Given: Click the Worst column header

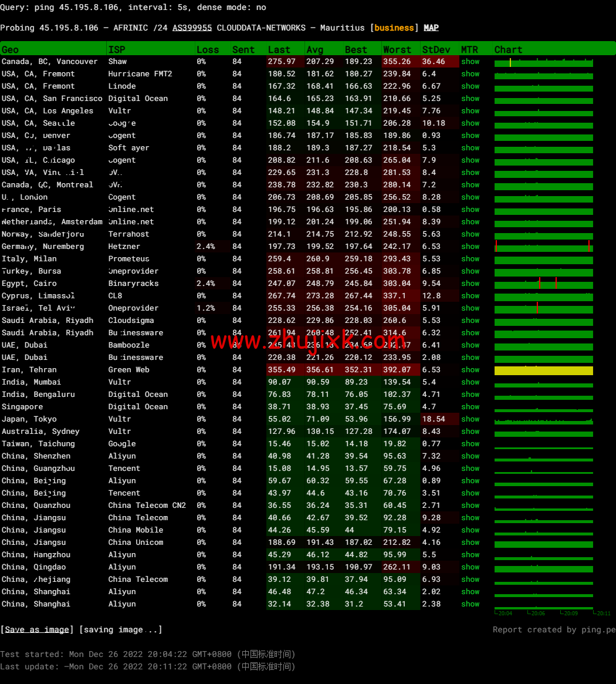Looking at the screenshot, I should pyautogui.click(x=397, y=49).
